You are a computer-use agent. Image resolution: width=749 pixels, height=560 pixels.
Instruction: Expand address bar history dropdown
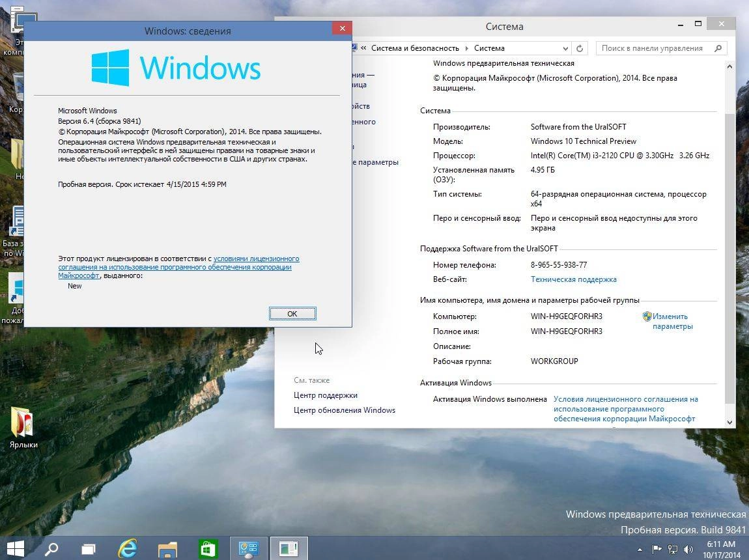565,48
